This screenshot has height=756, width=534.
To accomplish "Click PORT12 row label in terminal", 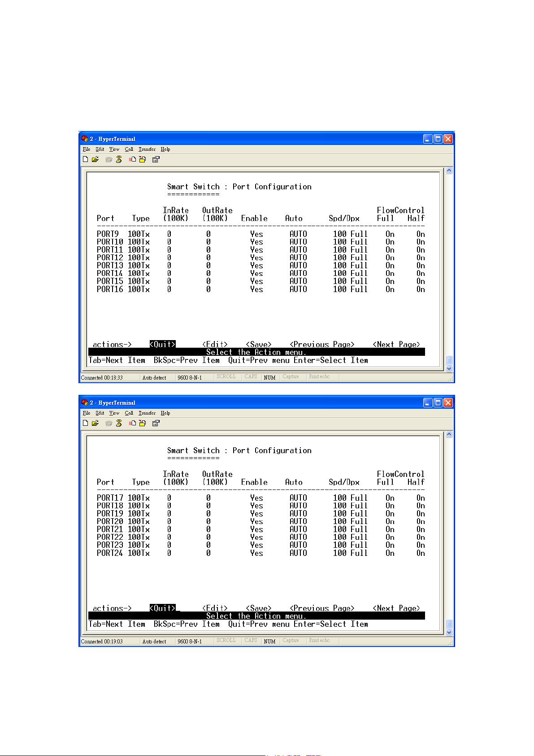I will [x=110, y=258].
